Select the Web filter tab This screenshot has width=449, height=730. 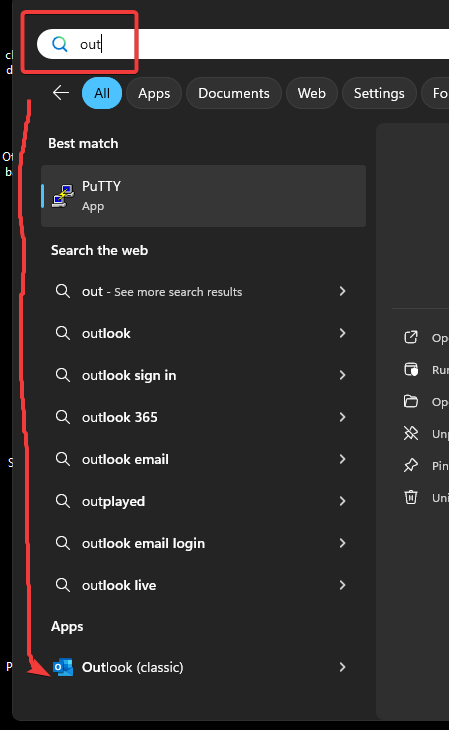pyautogui.click(x=312, y=93)
